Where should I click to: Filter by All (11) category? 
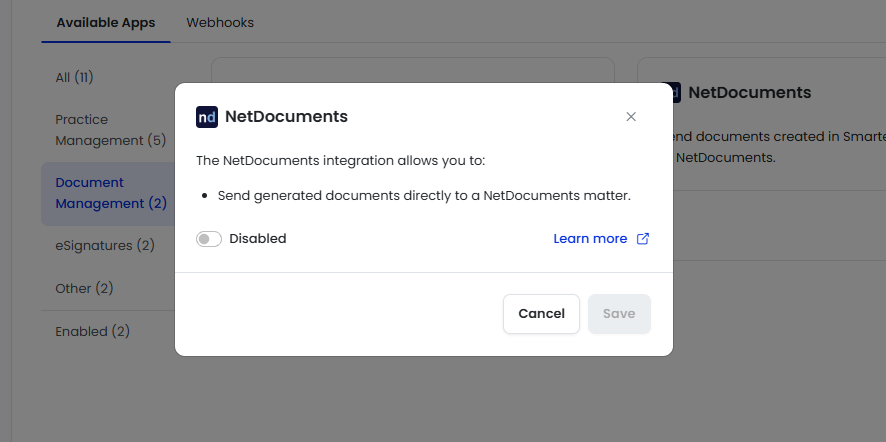pyautogui.click(x=74, y=77)
